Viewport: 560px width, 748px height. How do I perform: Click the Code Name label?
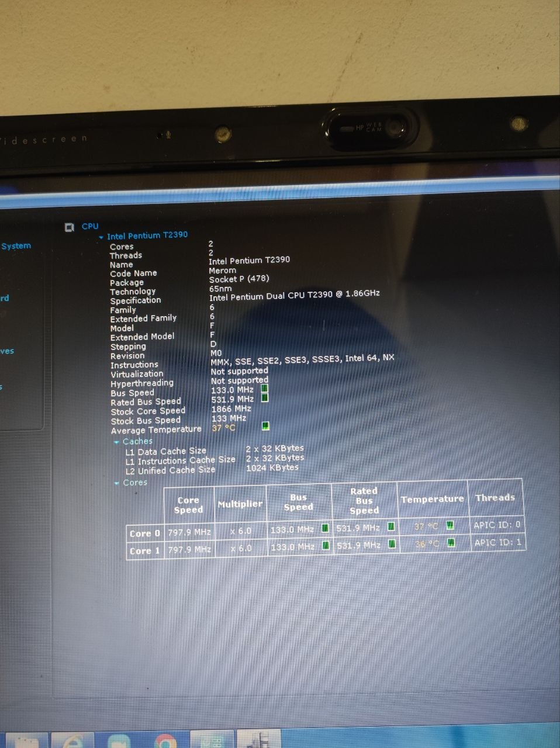[x=133, y=273]
